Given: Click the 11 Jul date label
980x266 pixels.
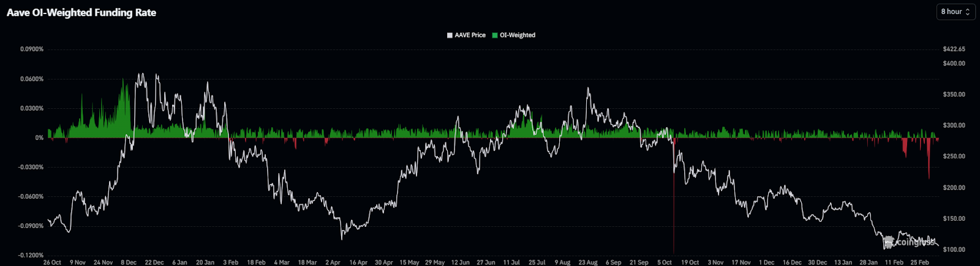Looking at the screenshot, I should point(511,262).
